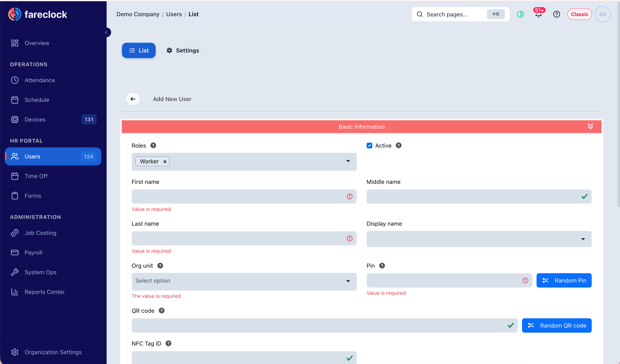This screenshot has height=364, width=620.
Task: Expand the Roles dropdown arrow
Action: coord(348,161)
